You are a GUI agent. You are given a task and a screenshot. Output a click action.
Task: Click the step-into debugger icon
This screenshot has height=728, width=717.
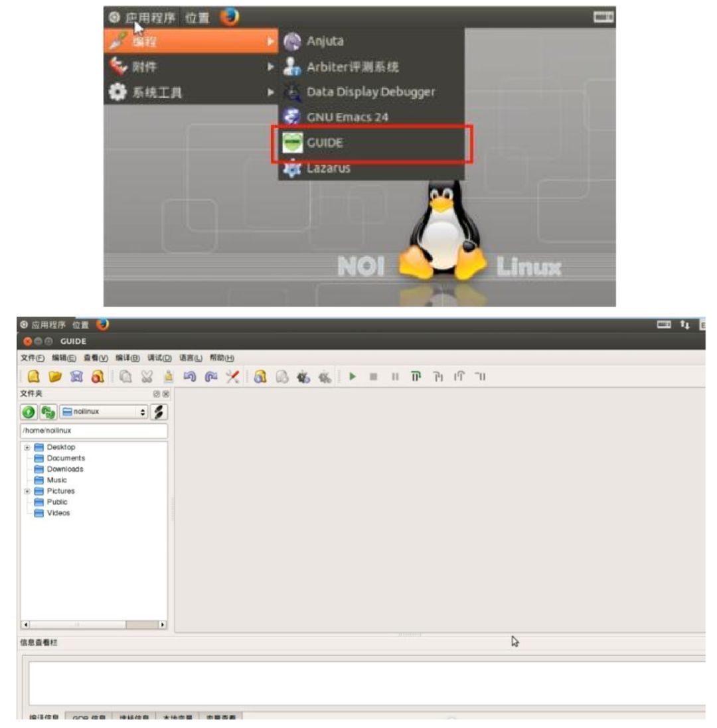pos(438,376)
